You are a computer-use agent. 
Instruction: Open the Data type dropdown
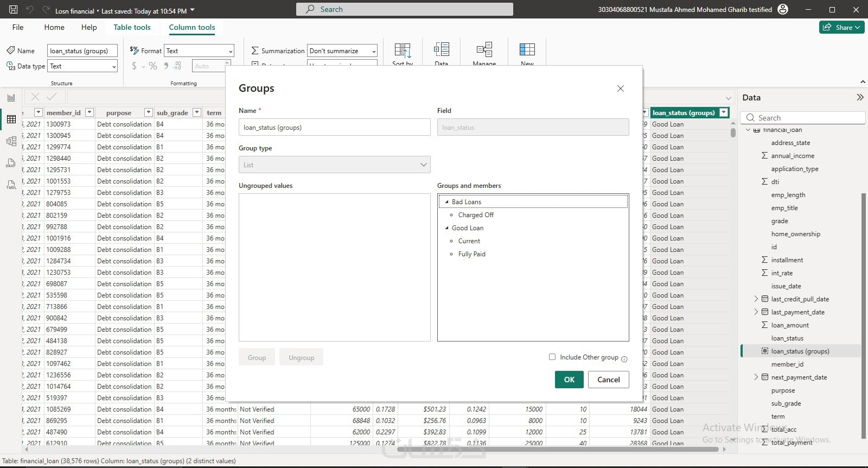pyautogui.click(x=82, y=66)
